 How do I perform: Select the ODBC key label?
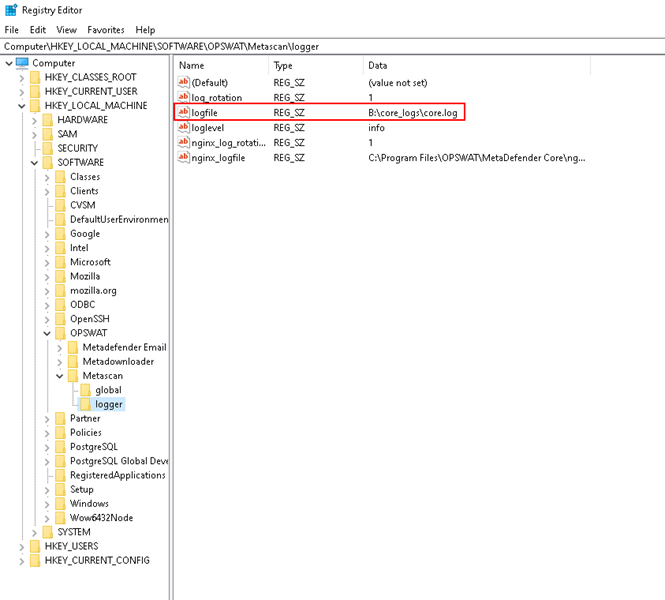(x=83, y=304)
